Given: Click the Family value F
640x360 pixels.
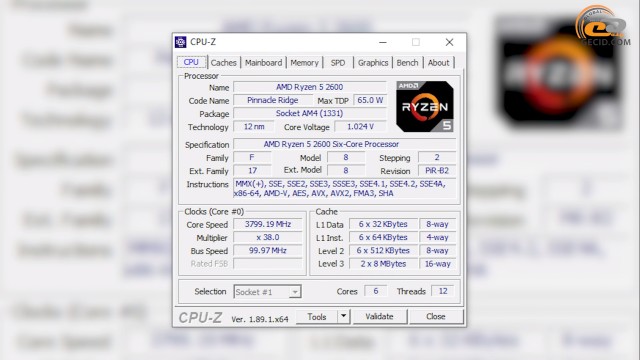Looking at the screenshot, I should pos(252,157).
